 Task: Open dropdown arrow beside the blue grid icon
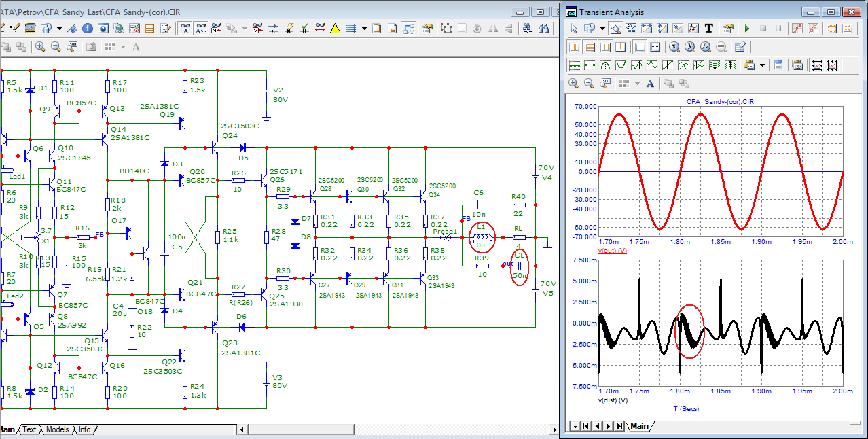[364, 29]
